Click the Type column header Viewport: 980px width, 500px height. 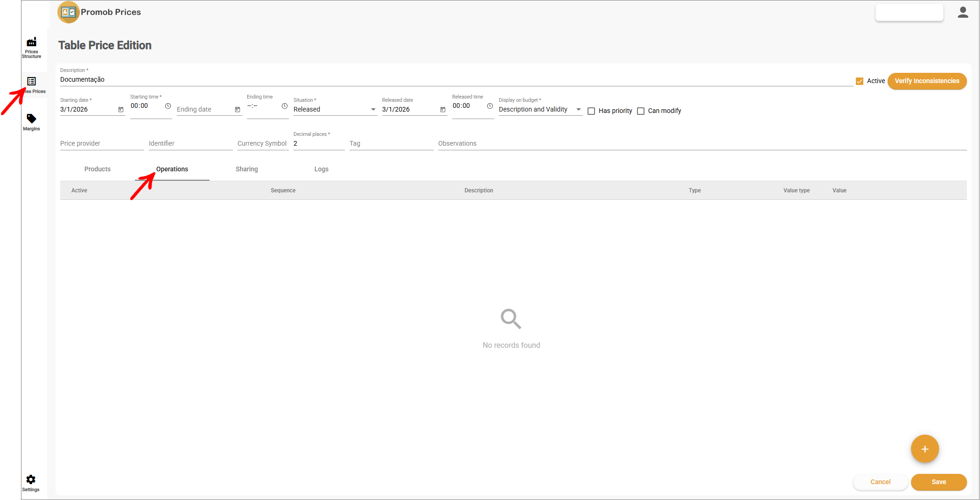(694, 190)
